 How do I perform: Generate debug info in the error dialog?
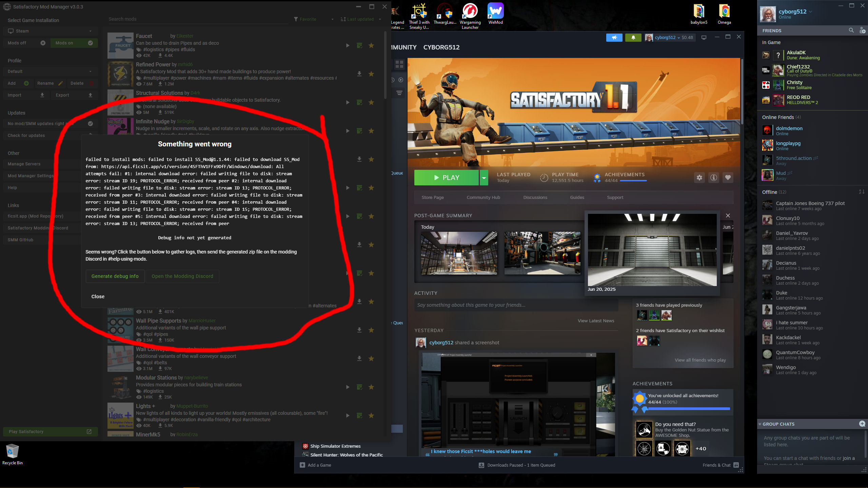point(115,276)
